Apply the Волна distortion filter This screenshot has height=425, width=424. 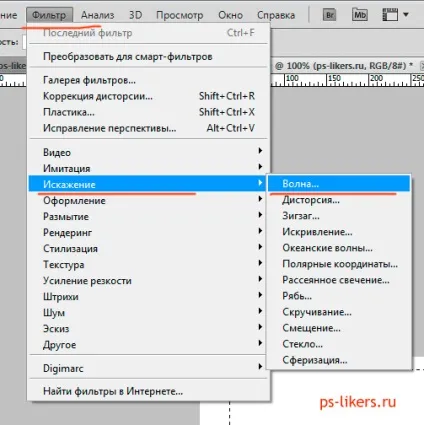(339, 183)
